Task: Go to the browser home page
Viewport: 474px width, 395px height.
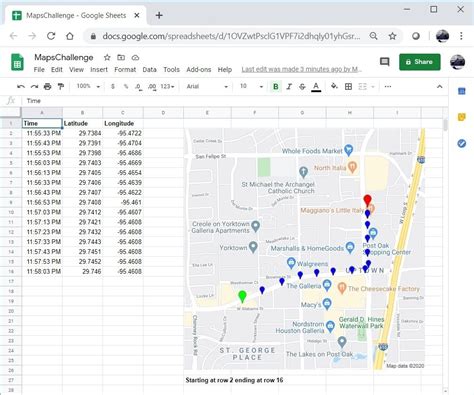Action: [x=70, y=36]
